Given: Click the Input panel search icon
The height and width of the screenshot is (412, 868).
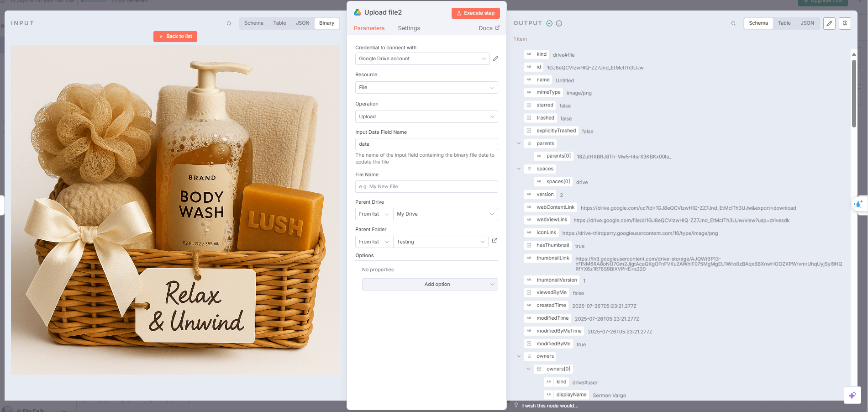Looking at the screenshot, I should click(x=229, y=23).
